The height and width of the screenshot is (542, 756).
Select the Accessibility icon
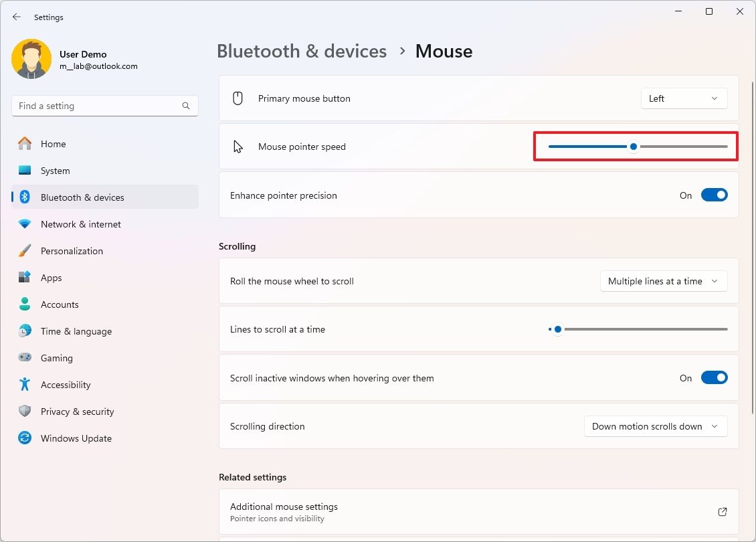point(25,385)
